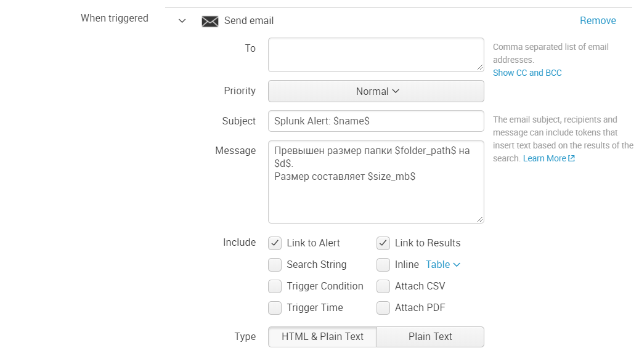This screenshot has width=639, height=364.
Task: Open the Priority dropdown set to Normal
Action: tap(375, 91)
